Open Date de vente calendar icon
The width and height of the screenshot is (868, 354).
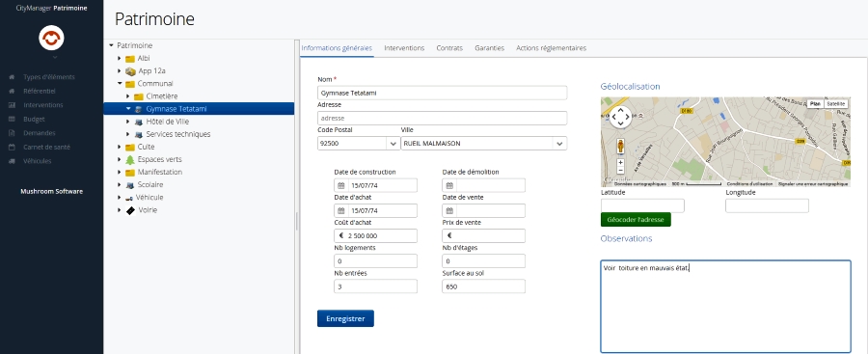[x=449, y=211]
